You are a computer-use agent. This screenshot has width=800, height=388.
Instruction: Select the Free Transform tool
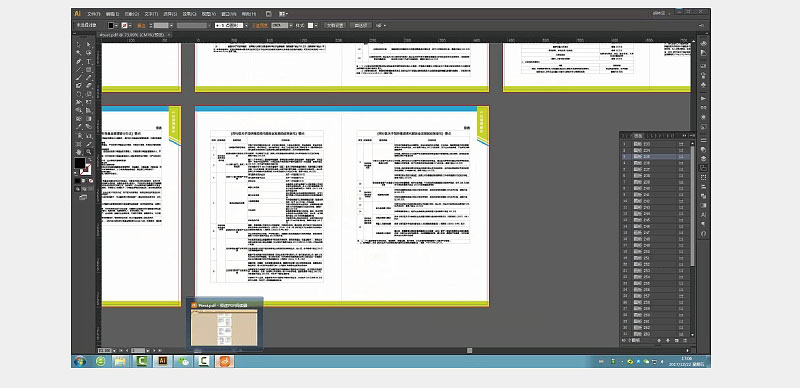click(x=89, y=102)
